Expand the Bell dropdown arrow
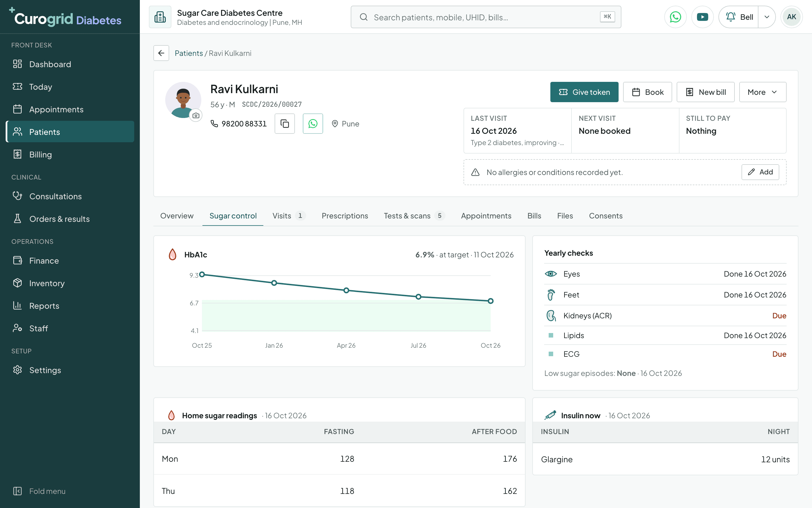812x508 pixels. tap(767, 17)
